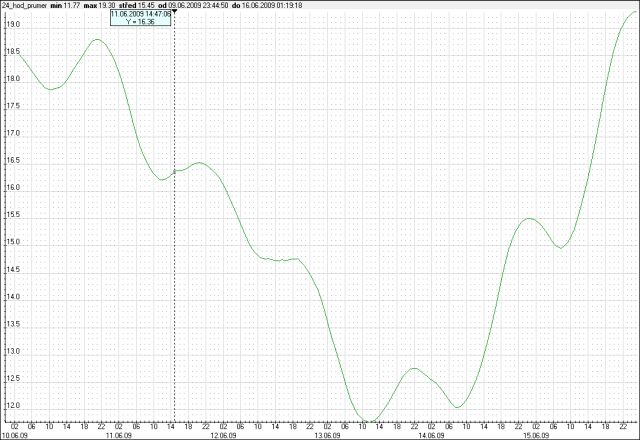Select the 'od' start date 09.06.2009
Image resolution: width=640 pixels, height=440 pixels.
197,5
